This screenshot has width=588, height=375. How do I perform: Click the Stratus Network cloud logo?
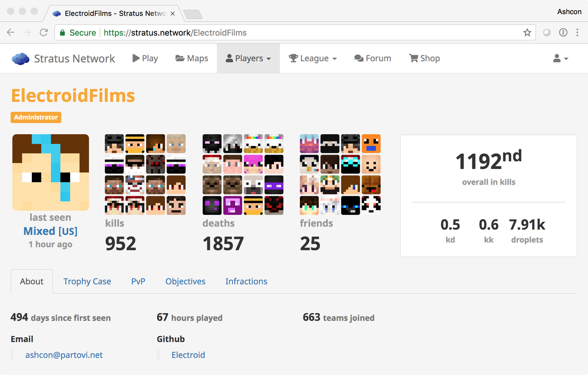(21, 58)
